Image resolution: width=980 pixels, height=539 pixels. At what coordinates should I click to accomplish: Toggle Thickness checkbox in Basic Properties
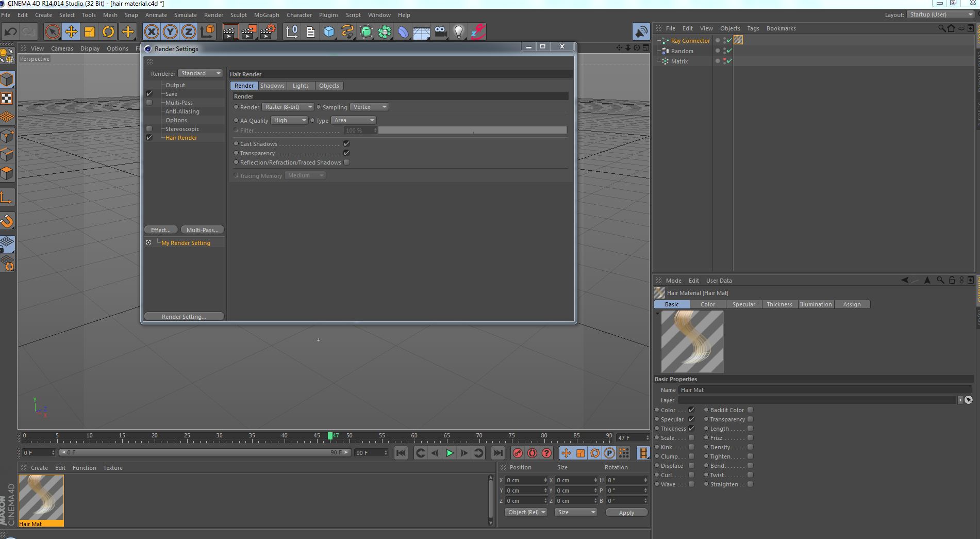click(691, 429)
